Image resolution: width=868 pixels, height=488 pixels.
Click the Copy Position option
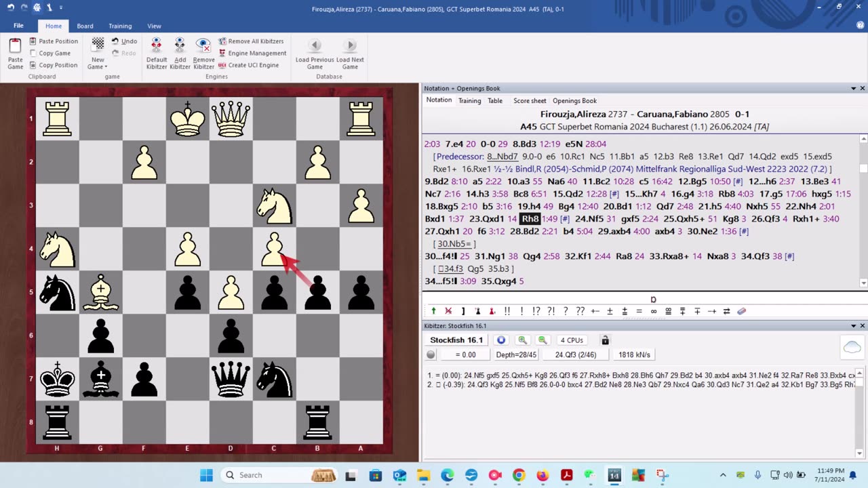[x=54, y=65]
